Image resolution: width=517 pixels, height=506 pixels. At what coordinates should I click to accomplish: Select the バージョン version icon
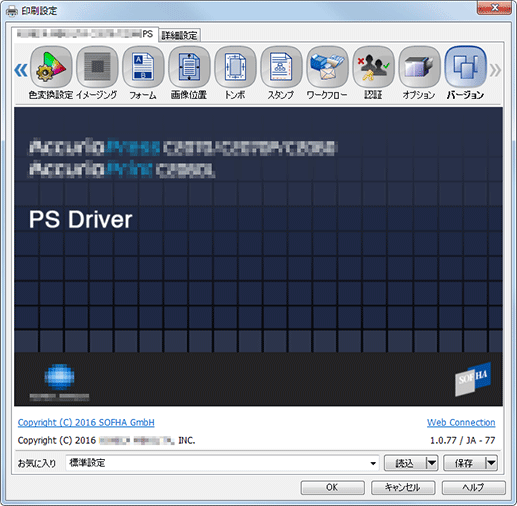[465, 67]
